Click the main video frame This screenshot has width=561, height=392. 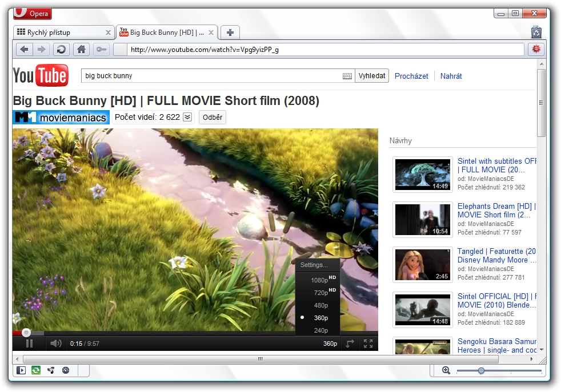coord(195,229)
